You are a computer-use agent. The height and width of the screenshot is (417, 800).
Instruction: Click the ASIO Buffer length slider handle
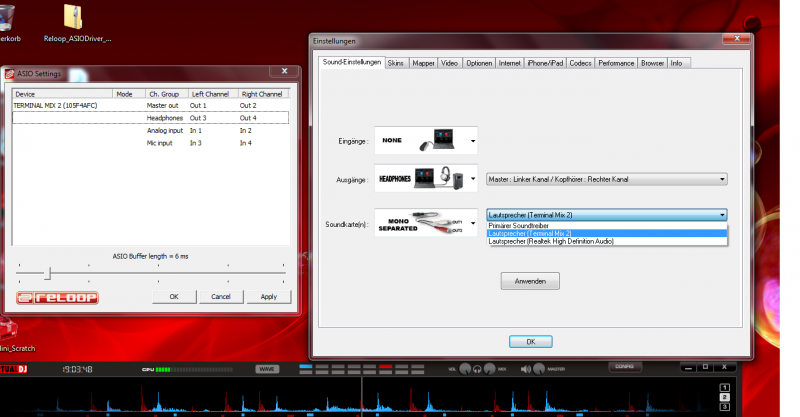click(x=47, y=273)
